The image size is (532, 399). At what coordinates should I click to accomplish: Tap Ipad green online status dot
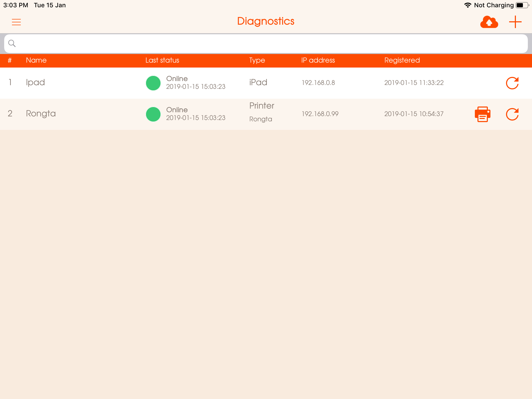pyautogui.click(x=153, y=83)
